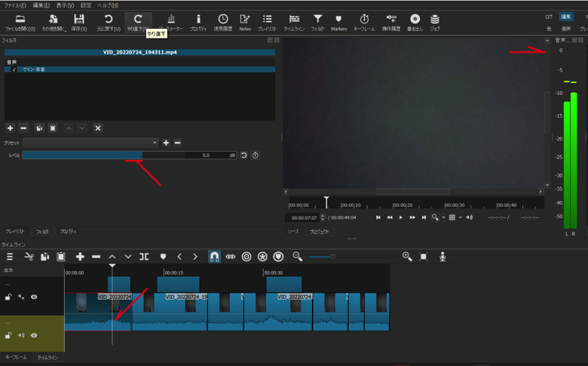The height and width of the screenshot is (366, 588).
Task: Open the ヘルプ menu
Action: pos(108,5)
